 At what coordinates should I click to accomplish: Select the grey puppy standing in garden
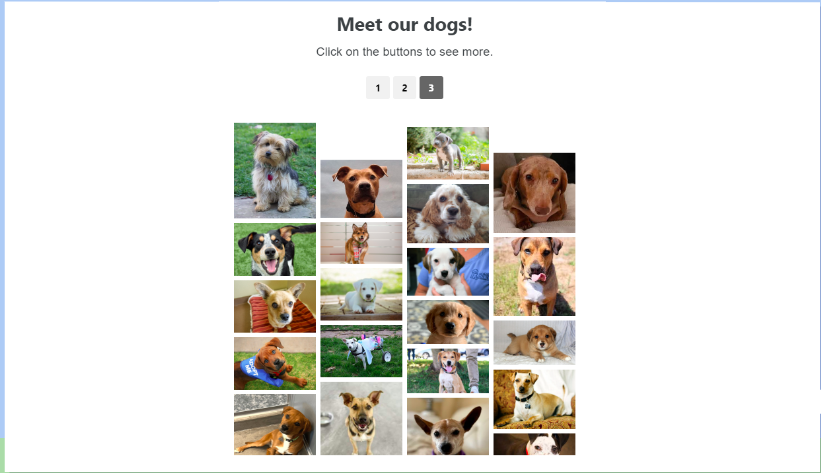448,153
